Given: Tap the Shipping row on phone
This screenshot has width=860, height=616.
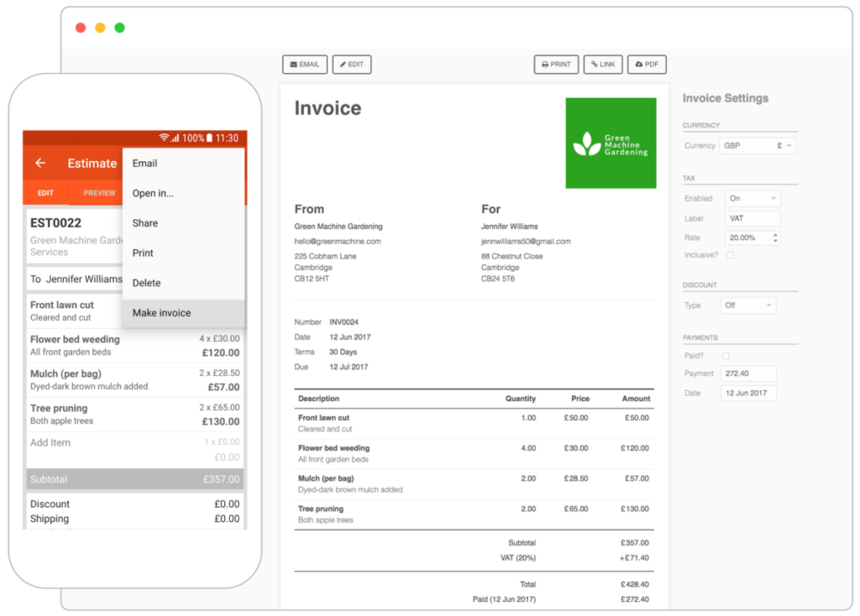Looking at the screenshot, I should coord(135,519).
